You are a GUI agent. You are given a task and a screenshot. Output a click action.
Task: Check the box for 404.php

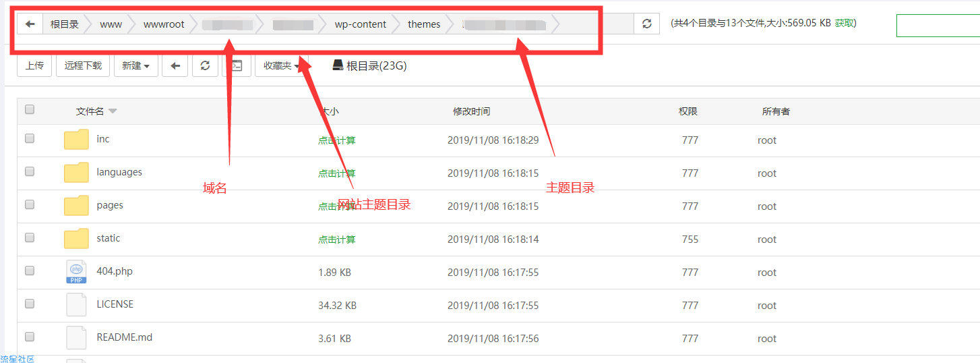[30, 271]
